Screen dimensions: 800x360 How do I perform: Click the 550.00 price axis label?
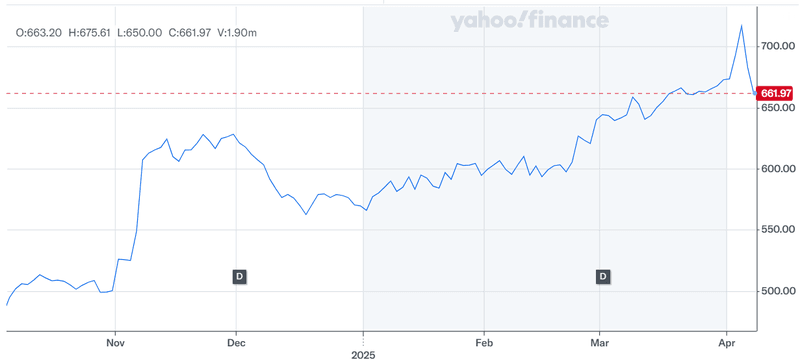point(778,230)
